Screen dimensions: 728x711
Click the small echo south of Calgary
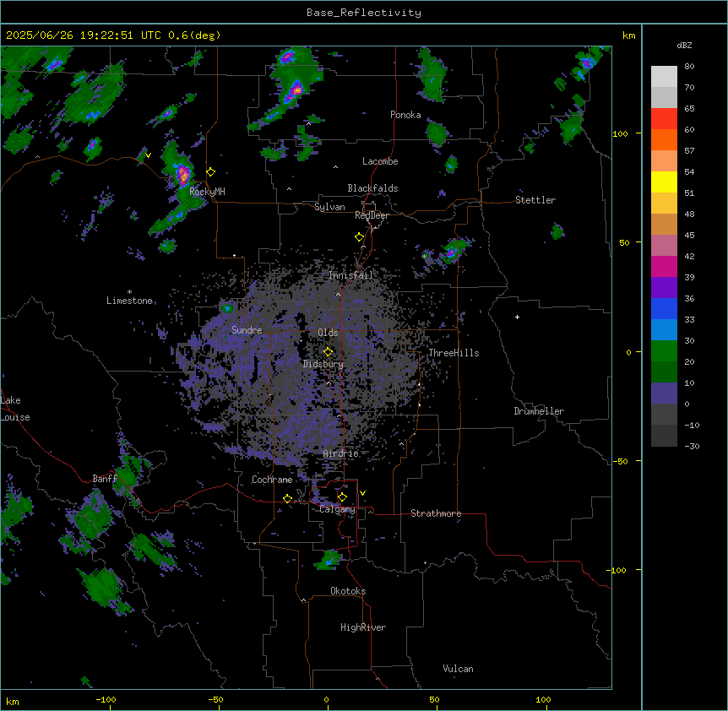tap(330, 560)
